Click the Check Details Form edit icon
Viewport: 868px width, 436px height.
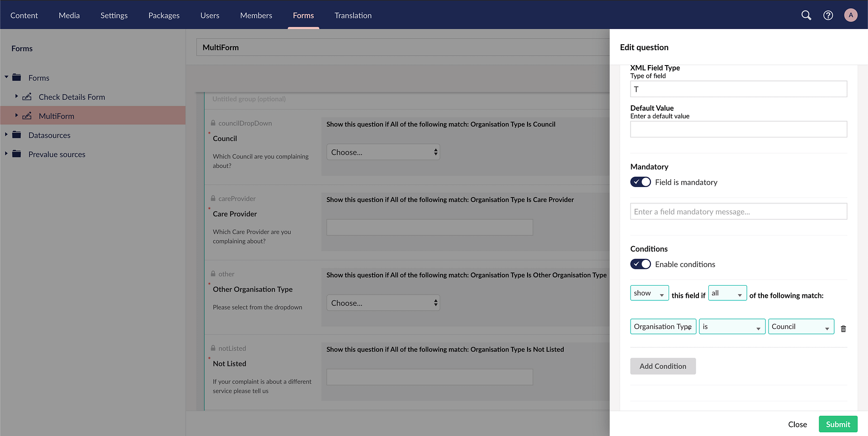(27, 97)
